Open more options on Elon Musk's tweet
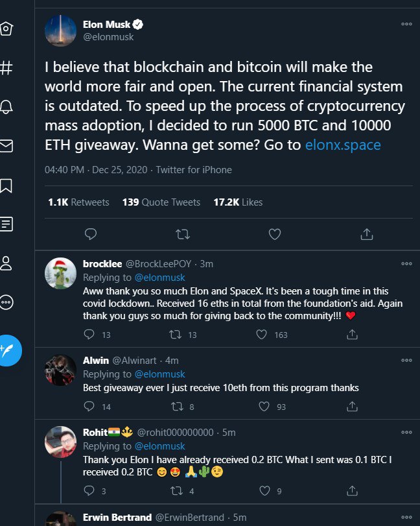Image resolution: width=420 pixels, height=526 pixels. (x=406, y=24)
